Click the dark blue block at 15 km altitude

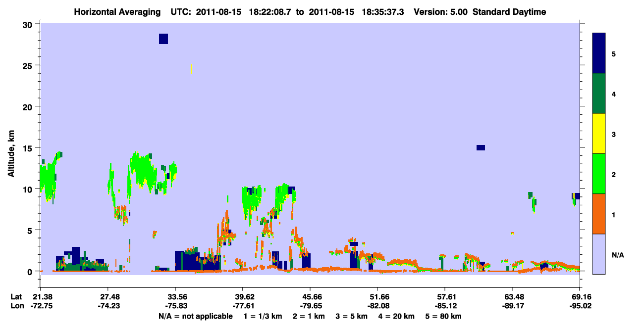[x=481, y=147]
